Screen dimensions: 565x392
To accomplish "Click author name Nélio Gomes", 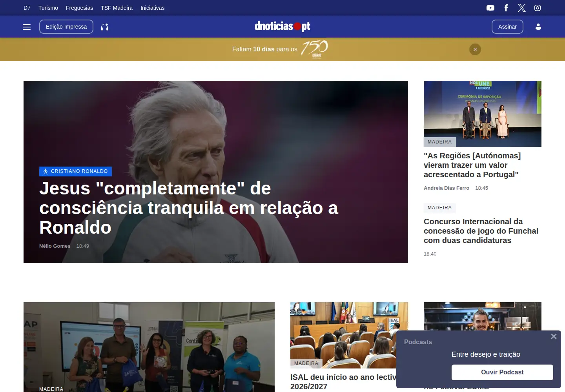I will click(x=55, y=246).
